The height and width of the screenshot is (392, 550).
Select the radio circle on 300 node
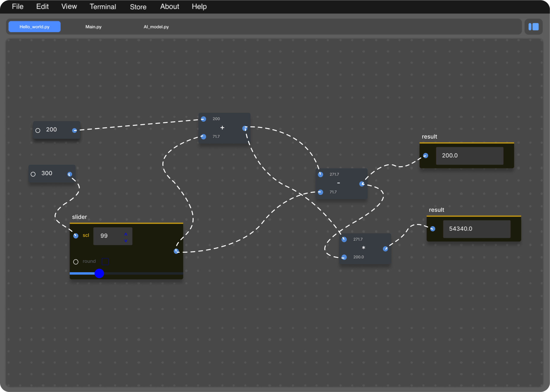(33, 174)
